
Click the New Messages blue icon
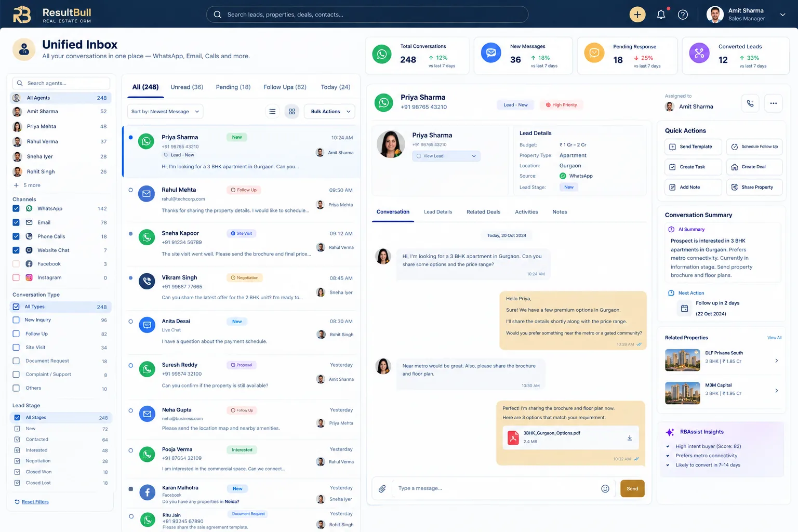[x=491, y=52]
